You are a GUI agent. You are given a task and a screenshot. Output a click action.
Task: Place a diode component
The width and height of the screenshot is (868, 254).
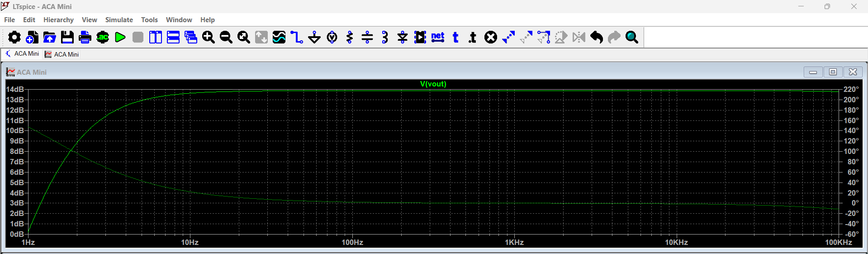[403, 37]
